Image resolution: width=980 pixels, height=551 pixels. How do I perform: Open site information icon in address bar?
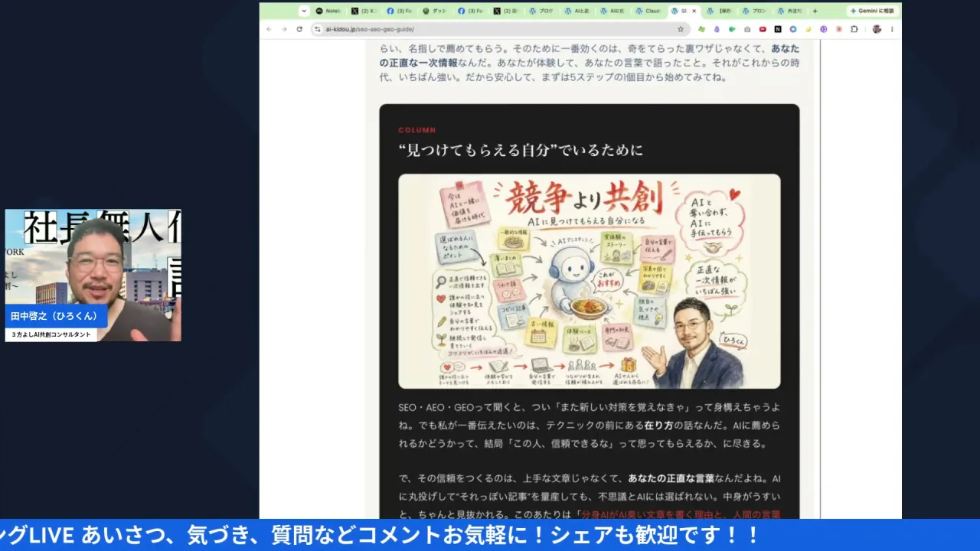click(x=318, y=29)
